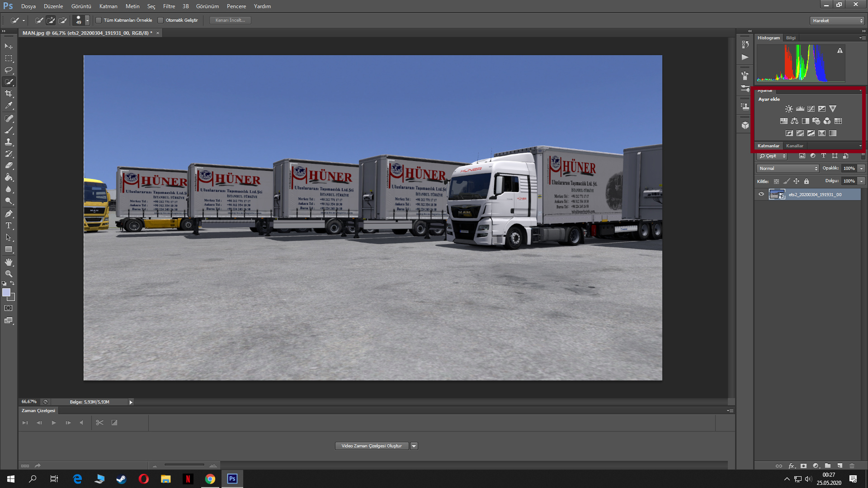Viewport: 868px width, 488px height.
Task: Delete layer with the trash icon
Action: pyautogui.click(x=852, y=466)
